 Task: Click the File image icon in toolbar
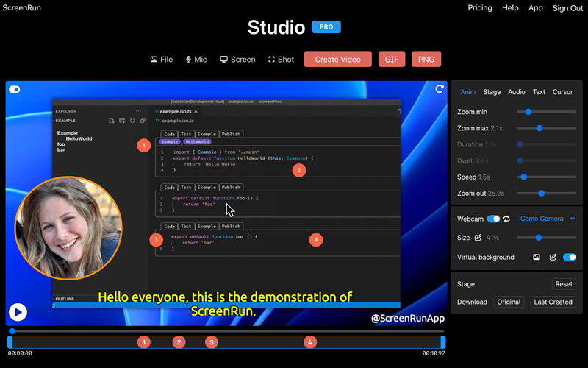154,60
